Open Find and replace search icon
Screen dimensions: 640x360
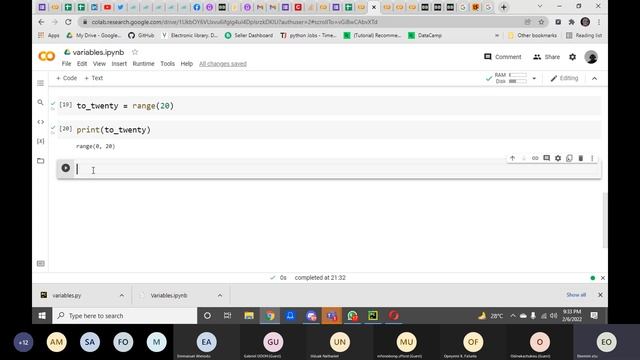point(40,102)
